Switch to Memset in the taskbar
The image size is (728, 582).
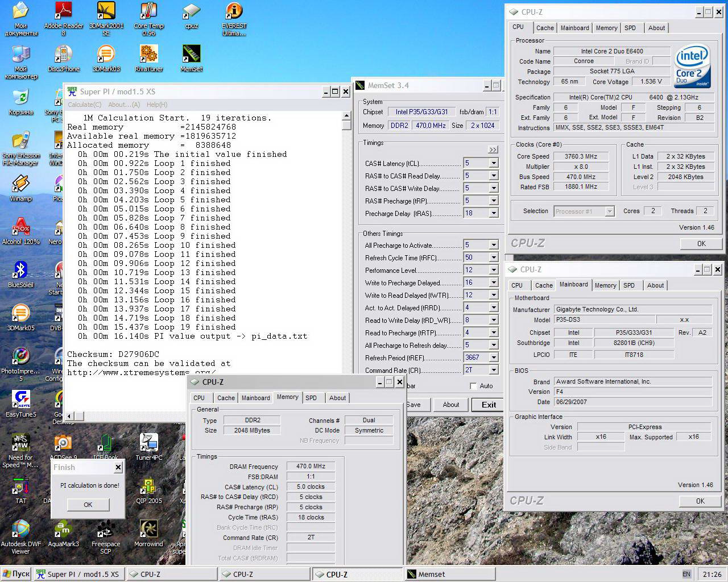point(449,574)
